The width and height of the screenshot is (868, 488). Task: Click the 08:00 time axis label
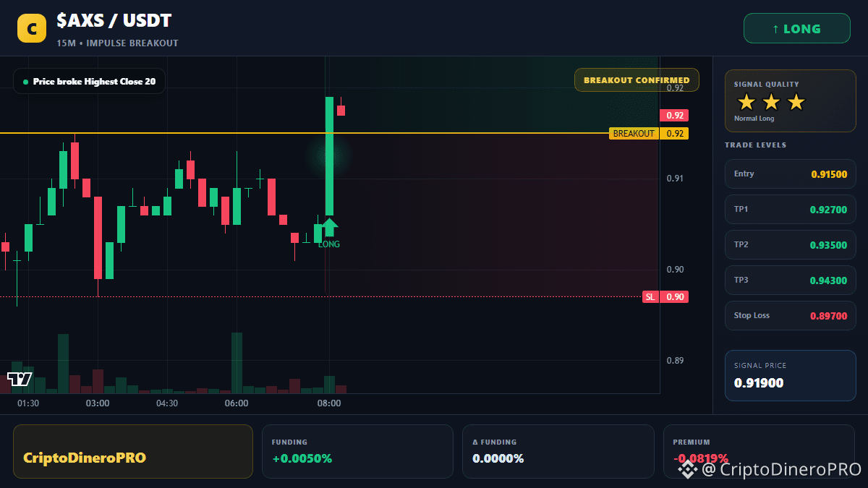pos(329,403)
